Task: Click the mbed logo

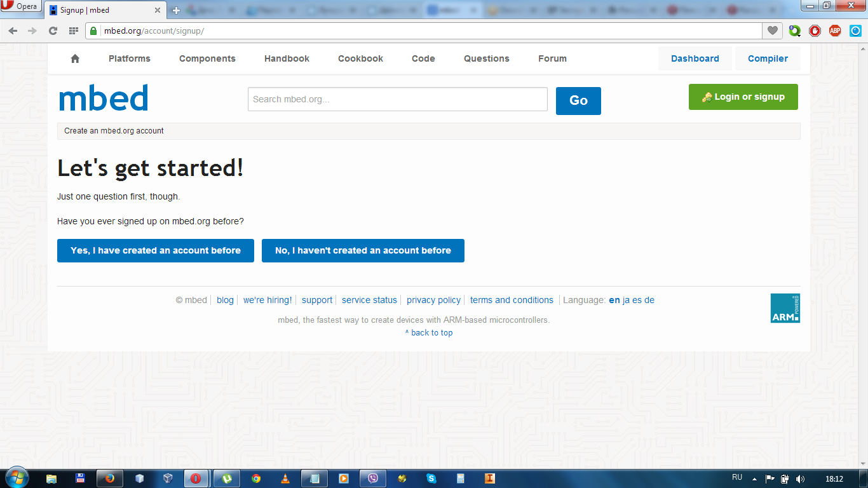Action: pos(104,98)
